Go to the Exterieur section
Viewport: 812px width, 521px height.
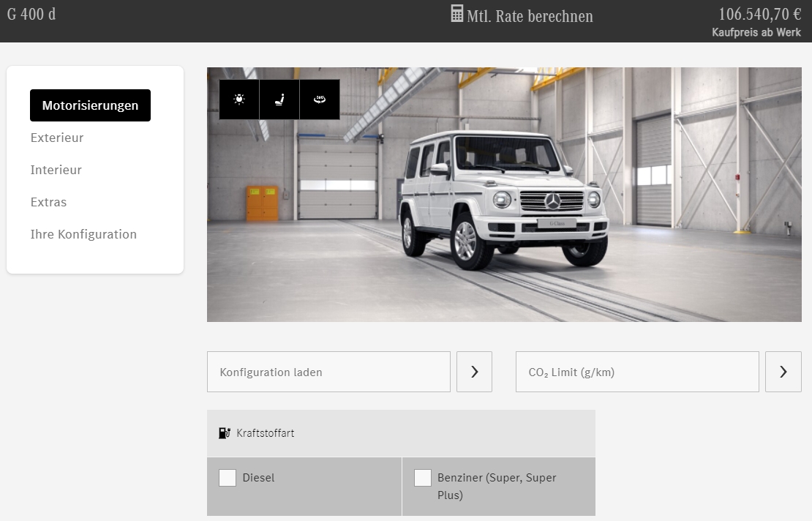click(x=57, y=138)
